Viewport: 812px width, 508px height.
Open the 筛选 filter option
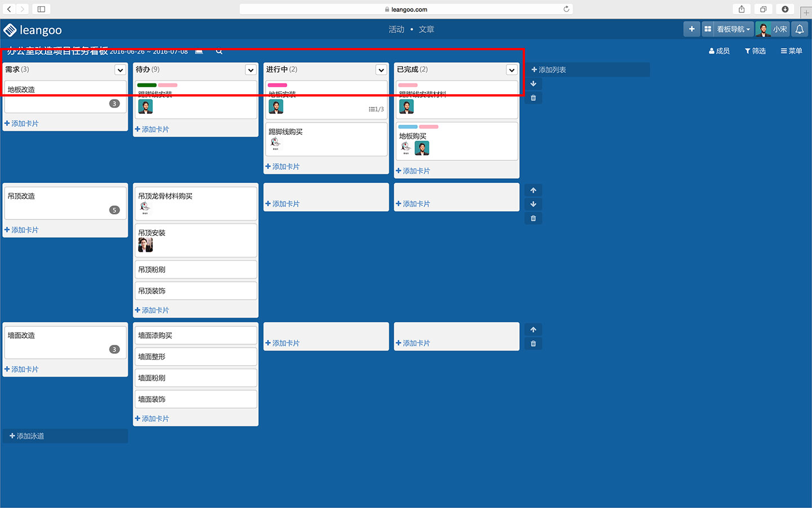tap(755, 51)
